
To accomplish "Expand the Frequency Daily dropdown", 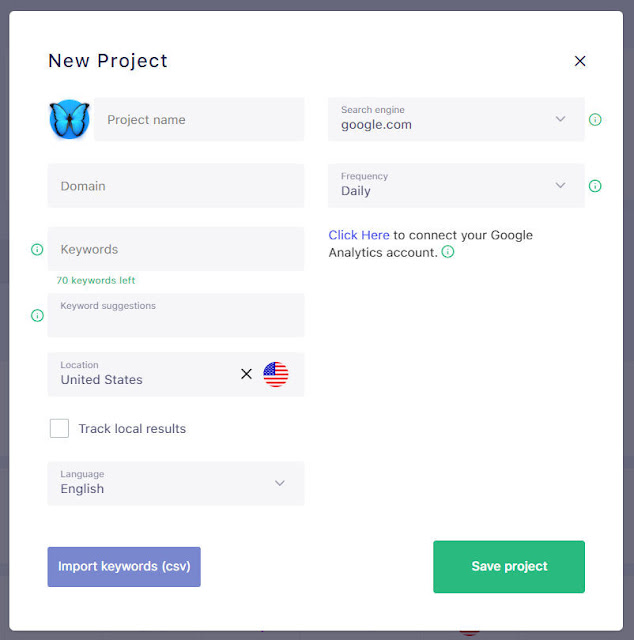I will click(456, 186).
